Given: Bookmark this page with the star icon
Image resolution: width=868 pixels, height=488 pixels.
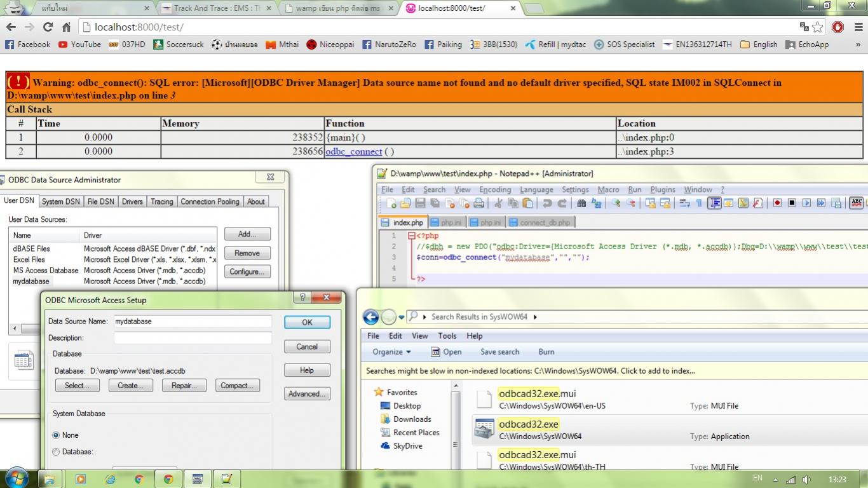Looking at the screenshot, I should click(x=818, y=27).
